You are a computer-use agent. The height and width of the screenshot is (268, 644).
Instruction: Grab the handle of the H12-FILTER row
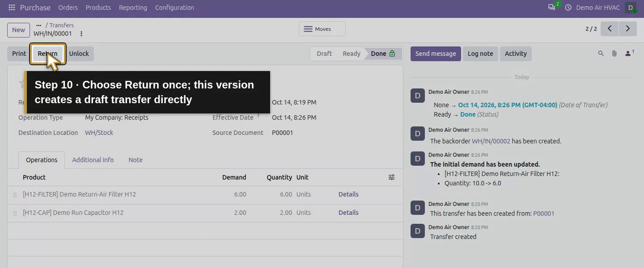pos(15,195)
